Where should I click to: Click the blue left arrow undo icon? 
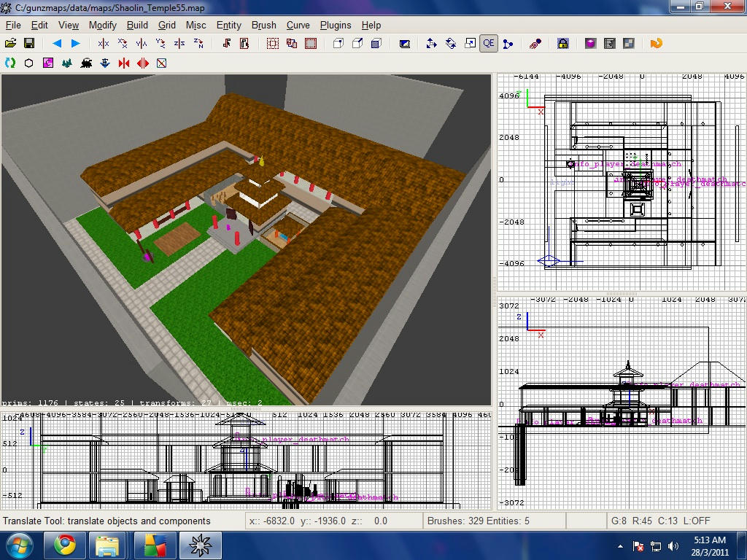(x=57, y=44)
